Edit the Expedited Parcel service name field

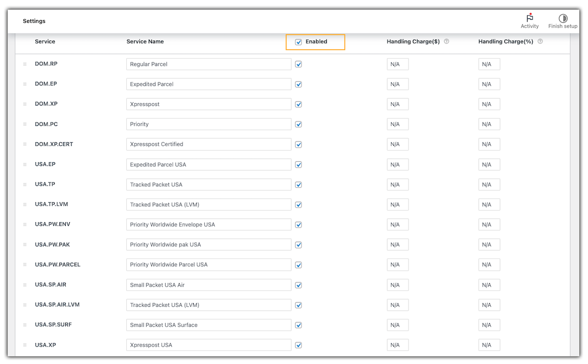pos(209,84)
